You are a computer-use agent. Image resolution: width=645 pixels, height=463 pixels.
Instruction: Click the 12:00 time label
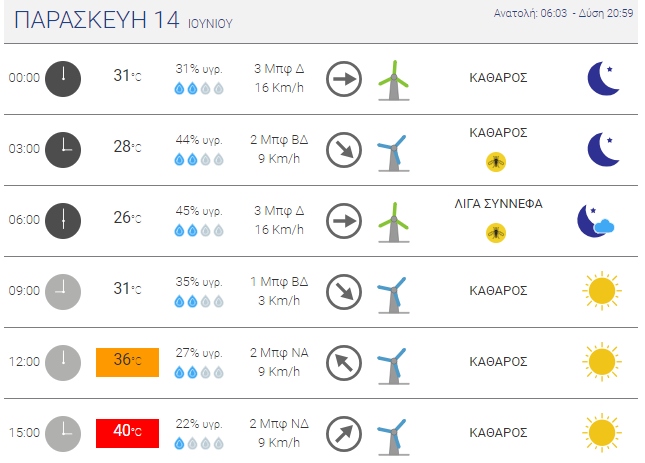(x=24, y=362)
